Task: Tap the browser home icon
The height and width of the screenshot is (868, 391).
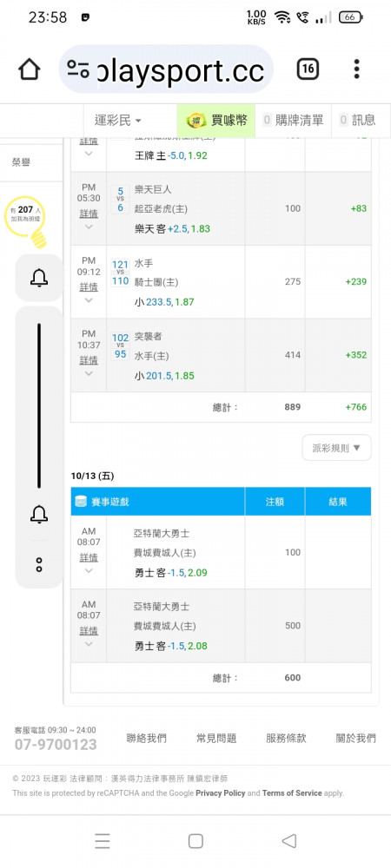Action: [29, 69]
